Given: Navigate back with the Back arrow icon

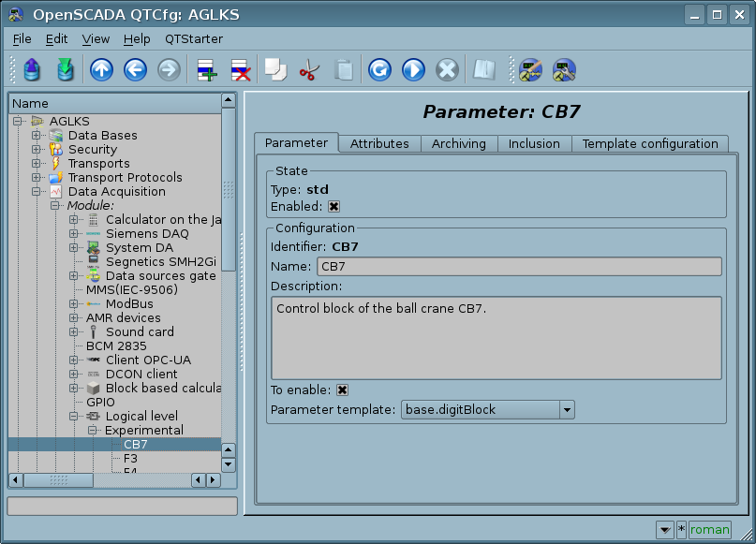Looking at the screenshot, I should point(135,70).
